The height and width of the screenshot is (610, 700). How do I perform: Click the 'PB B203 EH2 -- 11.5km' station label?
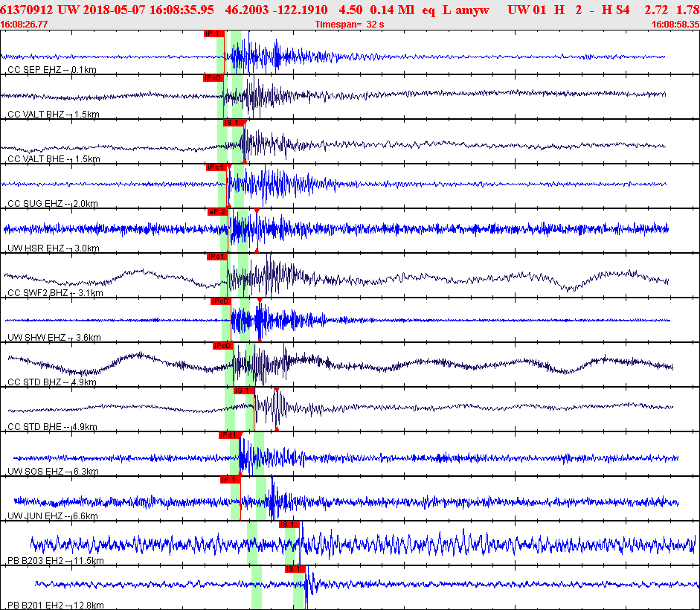tap(56, 561)
